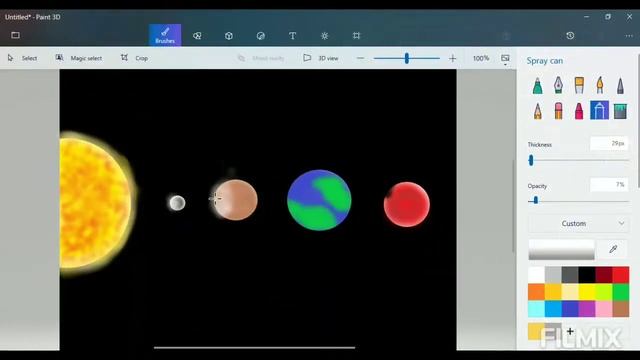Select the Brushes tab

tap(165, 35)
